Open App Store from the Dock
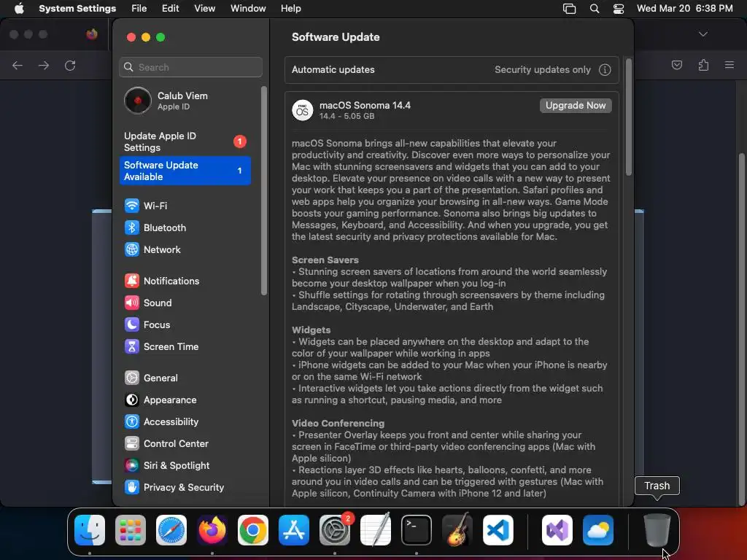747x560 pixels. pyautogui.click(x=294, y=530)
